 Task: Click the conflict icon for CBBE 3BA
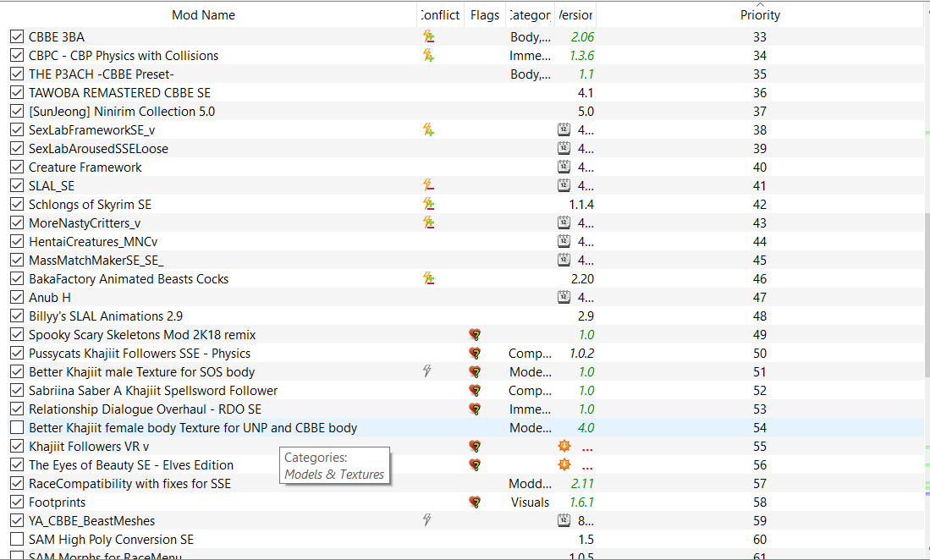[x=428, y=36]
